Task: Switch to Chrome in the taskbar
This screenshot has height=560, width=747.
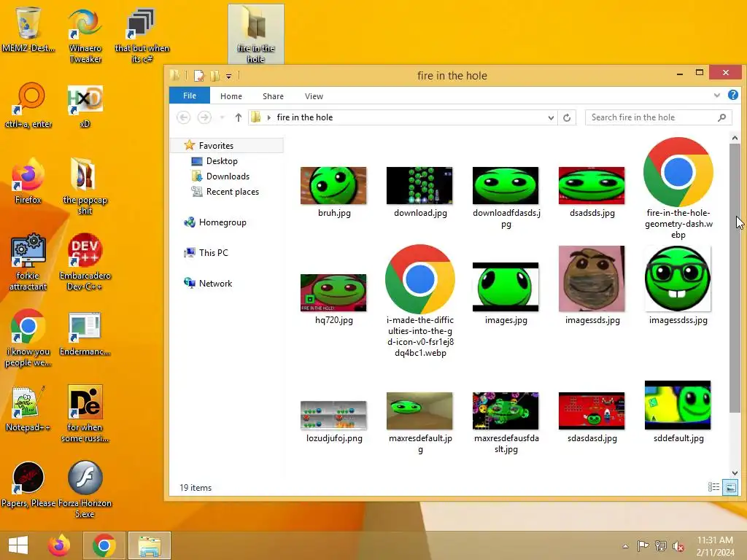Action: tap(104, 545)
